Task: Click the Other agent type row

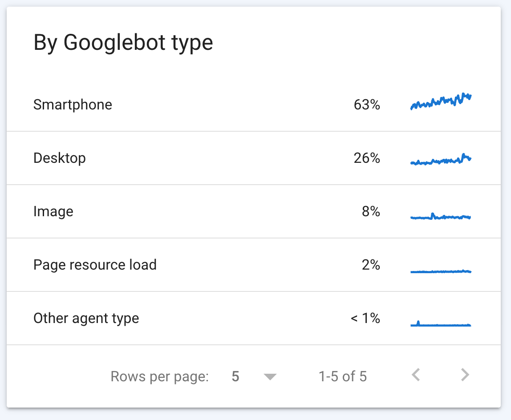Action: pyautogui.click(x=86, y=318)
